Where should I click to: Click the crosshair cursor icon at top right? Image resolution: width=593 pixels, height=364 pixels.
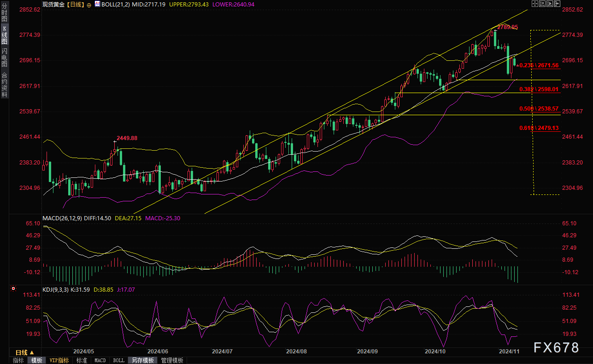click(x=534, y=4)
